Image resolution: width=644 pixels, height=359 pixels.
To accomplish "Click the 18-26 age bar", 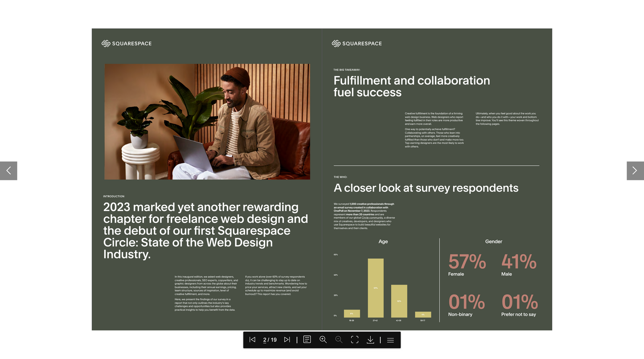I will coord(352,314).
